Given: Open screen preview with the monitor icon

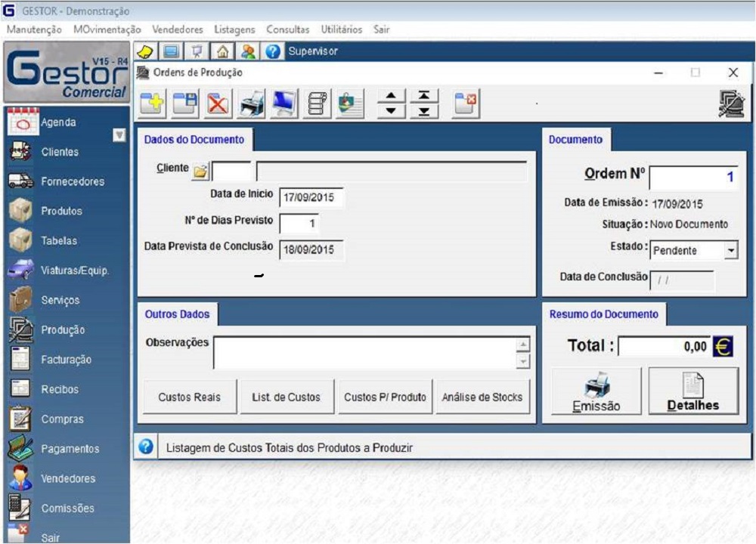Looking at the screenshot, I should pyautogui.click(x=285, y=104).
